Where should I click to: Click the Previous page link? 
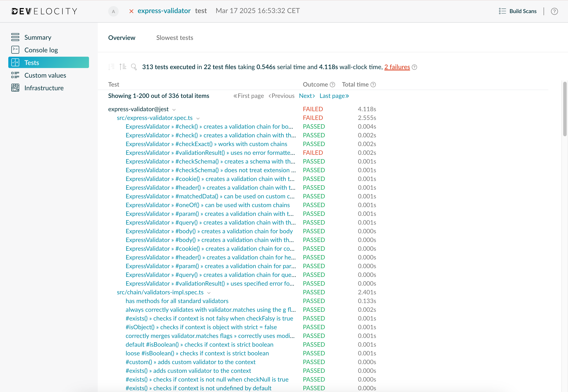pyautogui.click(x=282, y=96)
